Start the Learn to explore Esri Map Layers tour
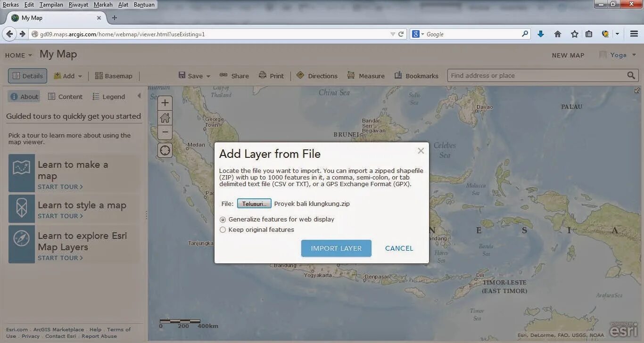Screen dimensions: 644x343 pos(60,258)
